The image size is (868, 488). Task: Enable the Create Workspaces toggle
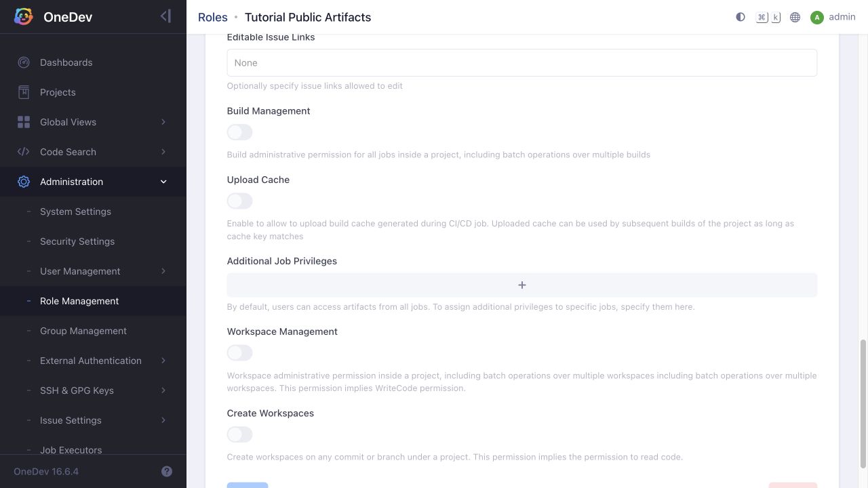(239, 434)
